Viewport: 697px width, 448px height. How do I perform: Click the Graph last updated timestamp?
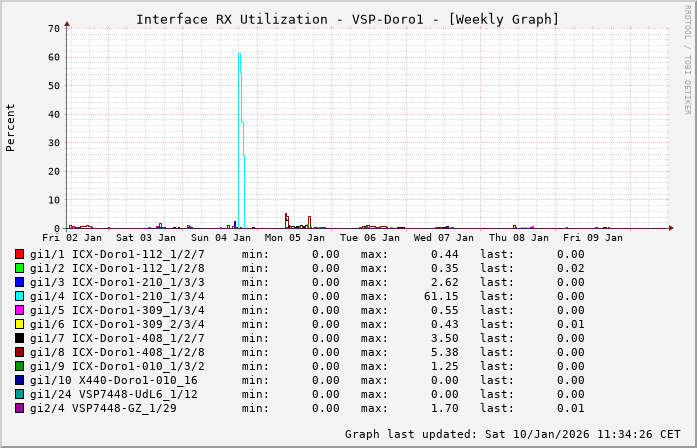tap(512, 434)
